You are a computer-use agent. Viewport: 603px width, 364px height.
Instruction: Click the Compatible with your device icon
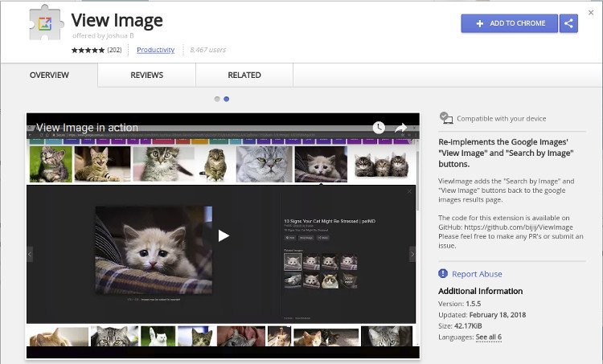point(446,118)
